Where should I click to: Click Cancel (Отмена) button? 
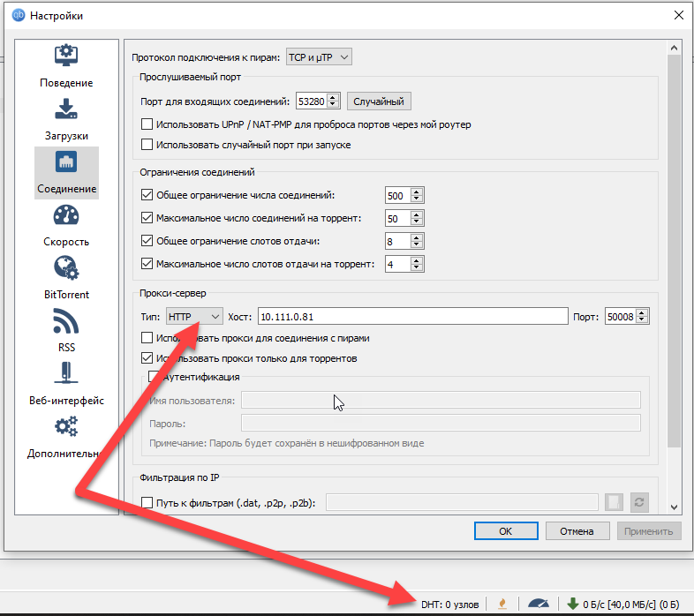click(x=577, y=531)
